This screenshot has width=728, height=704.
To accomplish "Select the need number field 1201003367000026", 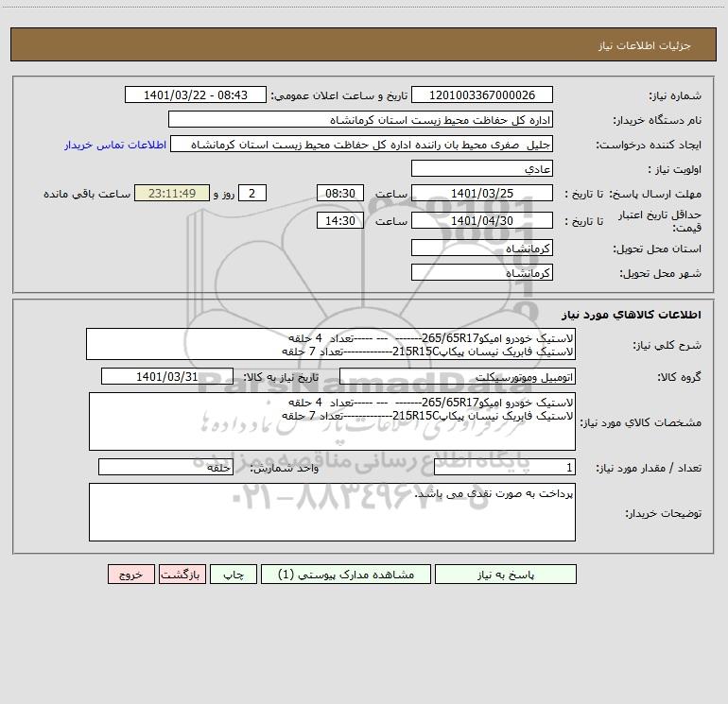I will (482, 94).
